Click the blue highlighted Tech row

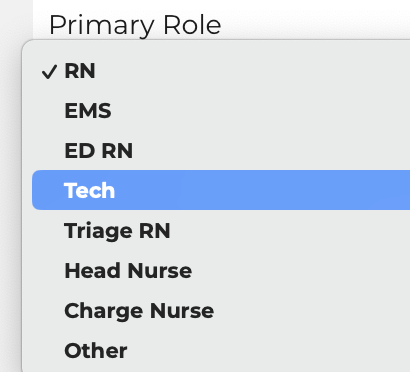pos(221,190)
